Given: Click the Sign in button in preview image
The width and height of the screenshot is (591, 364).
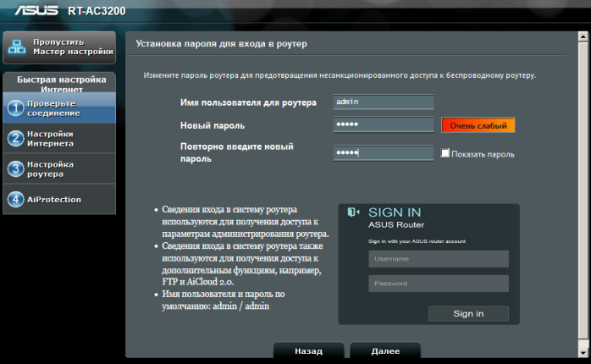Looking at the screenshot, I should tap(468, 313).
